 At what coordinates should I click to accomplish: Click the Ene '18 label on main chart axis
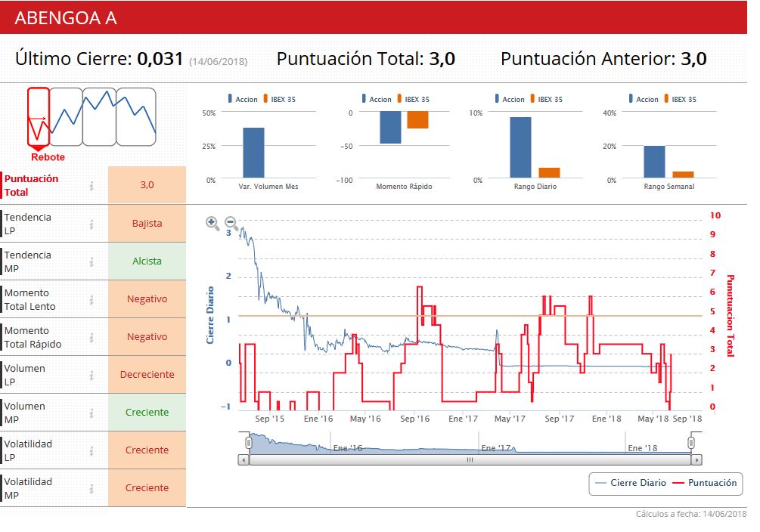pos(606,419)
